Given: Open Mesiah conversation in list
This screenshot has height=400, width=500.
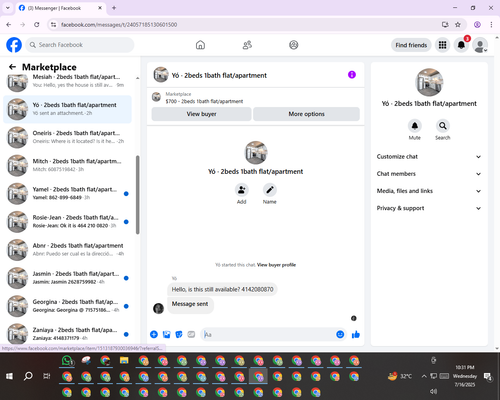Looking at the screenshot, I should click(x=67, y=81).
